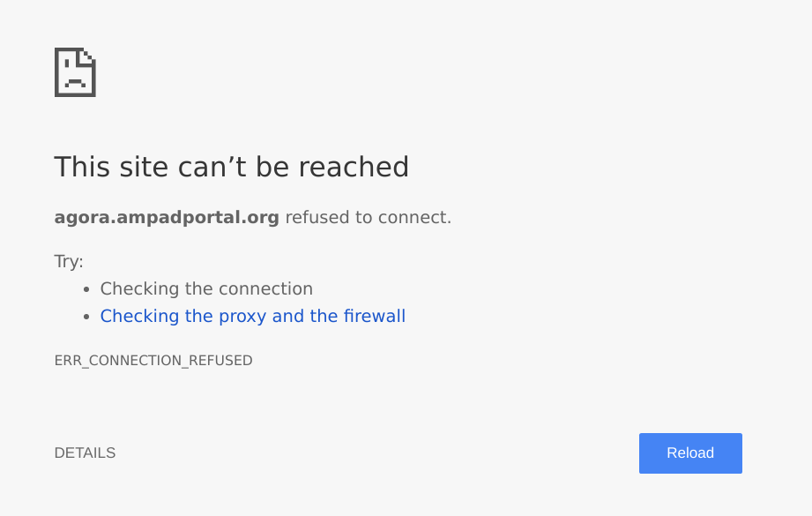Click the 'refused to connect' message text
Screen dimensions: 812x516
point(367,217)
